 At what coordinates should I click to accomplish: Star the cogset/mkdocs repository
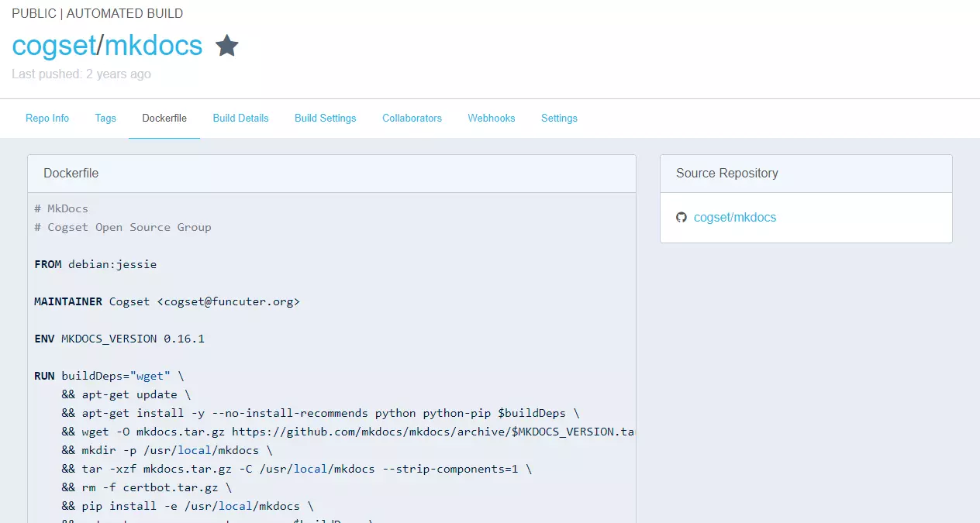(x=226, y=46)
